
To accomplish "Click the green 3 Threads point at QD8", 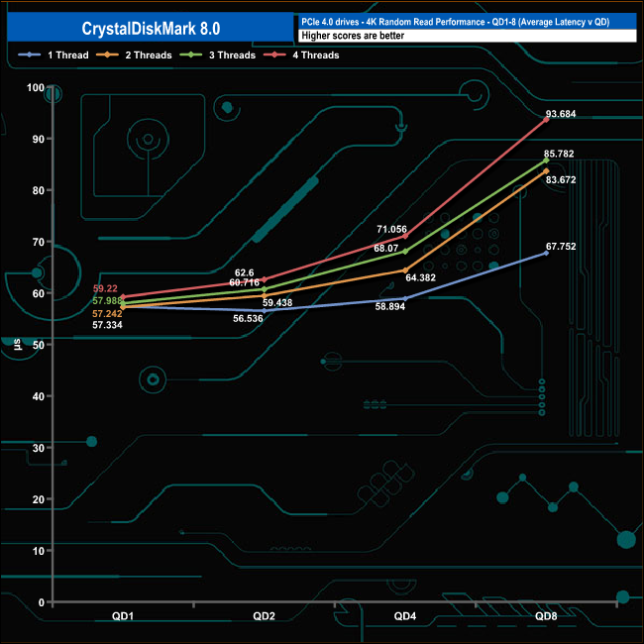I will pyautogui.click(x=546, y=161).
